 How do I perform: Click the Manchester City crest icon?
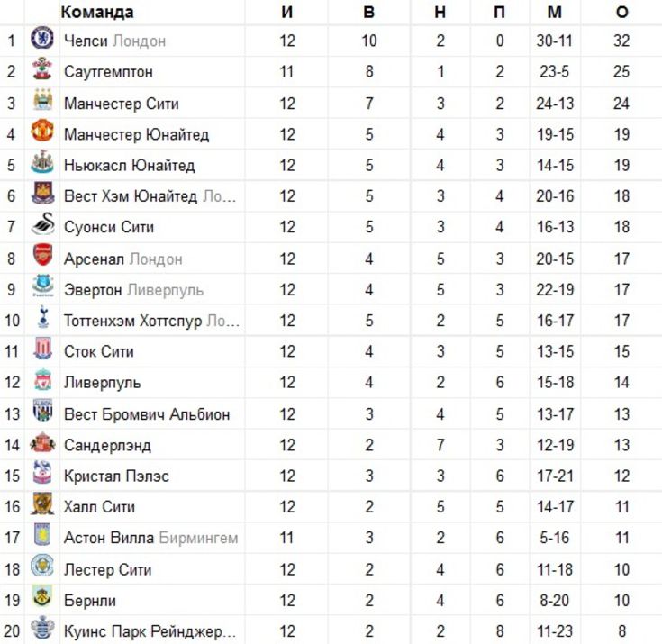(x=42, y=100)
